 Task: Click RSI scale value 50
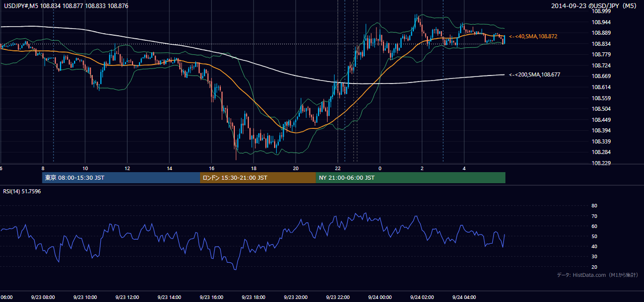(x=594, y=236)
